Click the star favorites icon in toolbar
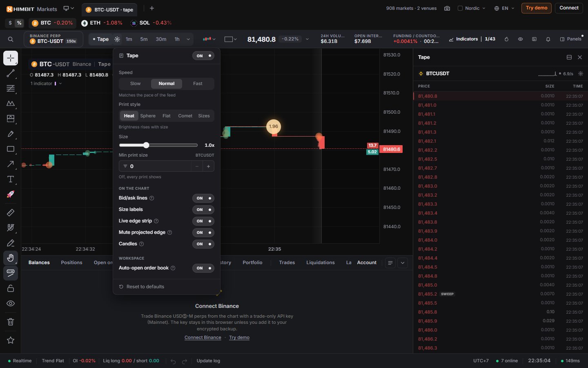Screen dimensions: 588x368 pyautogui.click(x=11, y=340)
